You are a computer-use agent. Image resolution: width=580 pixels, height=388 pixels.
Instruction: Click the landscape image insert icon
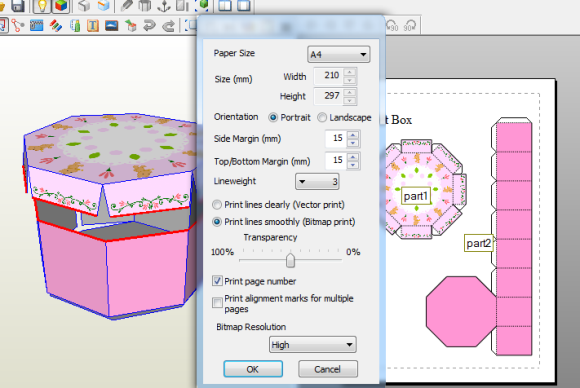[x=111, y=25]
